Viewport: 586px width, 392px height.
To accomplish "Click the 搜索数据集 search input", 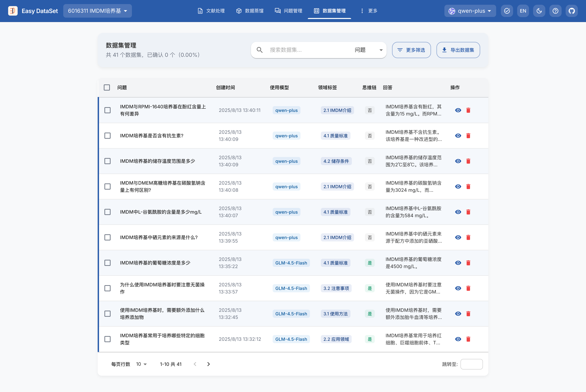I will tap(309, 50).
